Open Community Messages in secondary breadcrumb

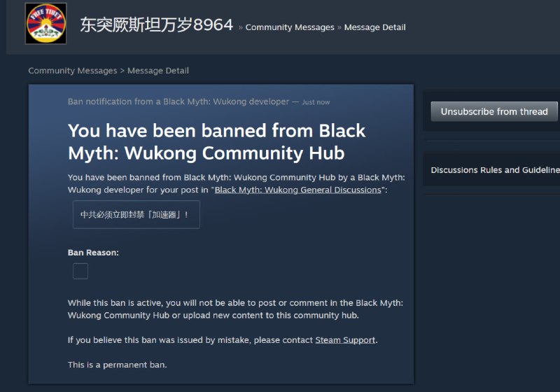pyautogui.click(x=73, y=71)
